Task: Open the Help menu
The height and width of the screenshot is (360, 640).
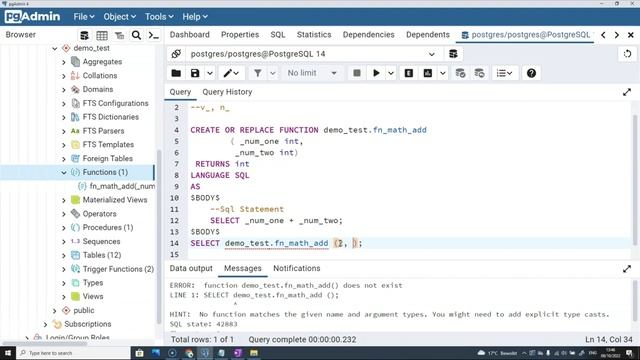Action: coord(195,17)
